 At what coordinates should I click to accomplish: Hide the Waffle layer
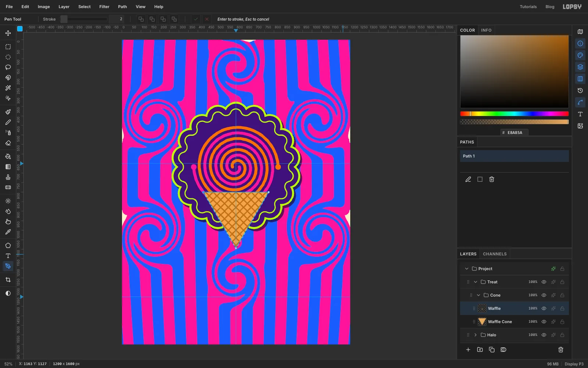[x=544, y=308]
